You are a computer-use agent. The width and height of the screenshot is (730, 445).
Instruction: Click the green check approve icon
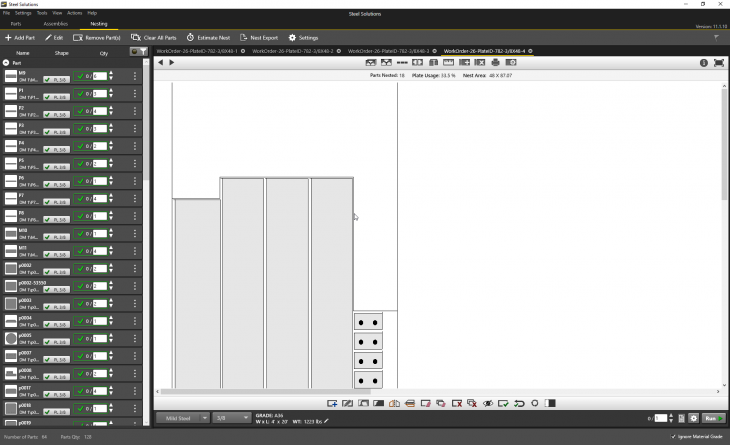[x=503, y=404]
